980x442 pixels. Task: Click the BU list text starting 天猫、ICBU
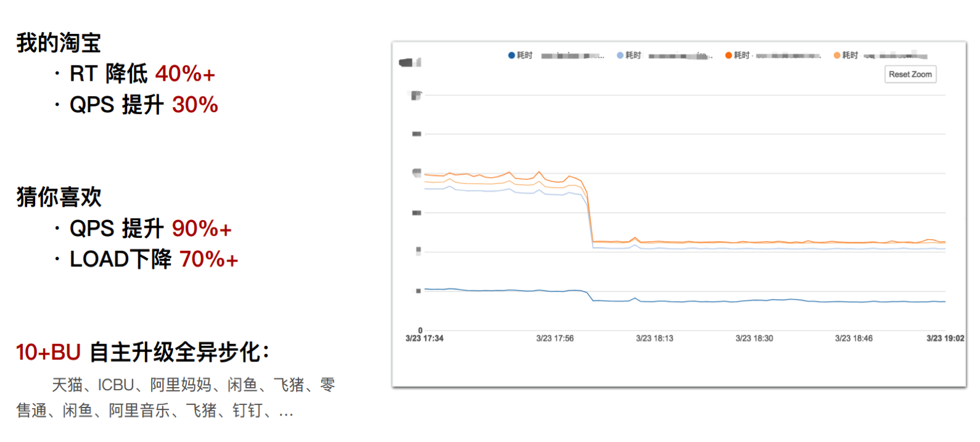pos(176,398)
